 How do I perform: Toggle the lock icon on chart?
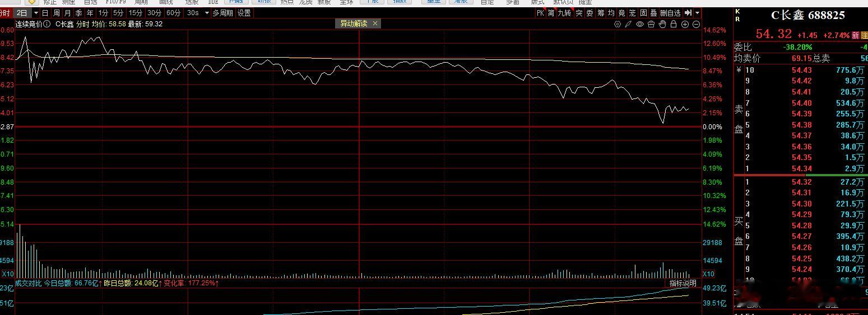[x=674, y=24]
